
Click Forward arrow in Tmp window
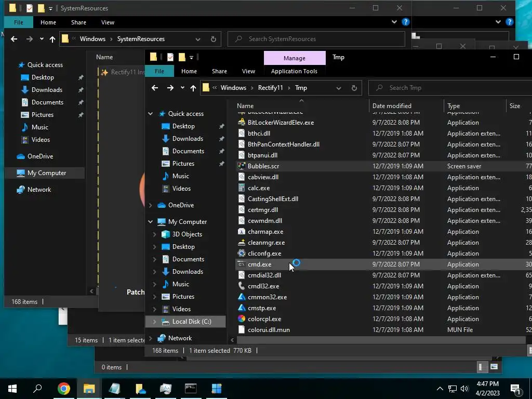pos(170,88)
